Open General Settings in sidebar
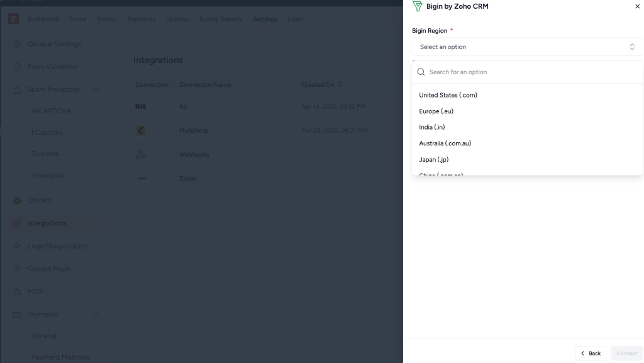Viewport: 644px width, 363px height. click(54, 44)
